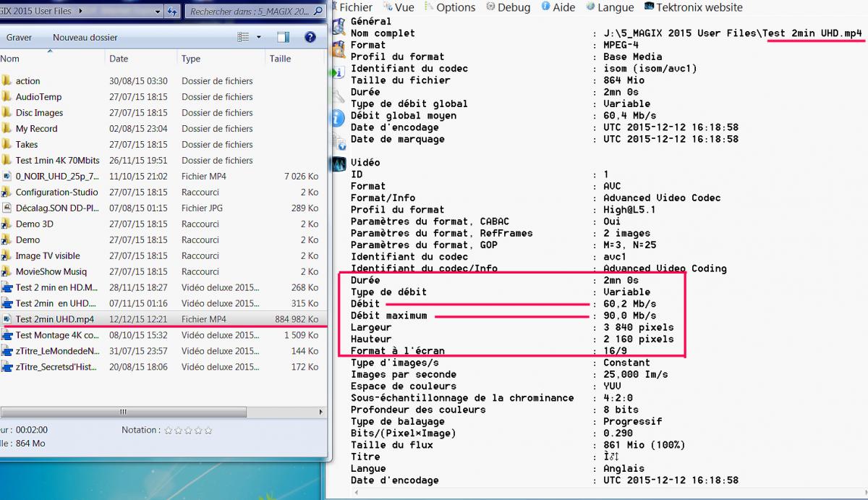Screen dimensions: 868x500
Task: Click the Débit maximum value 90,0 Mb/s
Action: [x=630, y=315]
